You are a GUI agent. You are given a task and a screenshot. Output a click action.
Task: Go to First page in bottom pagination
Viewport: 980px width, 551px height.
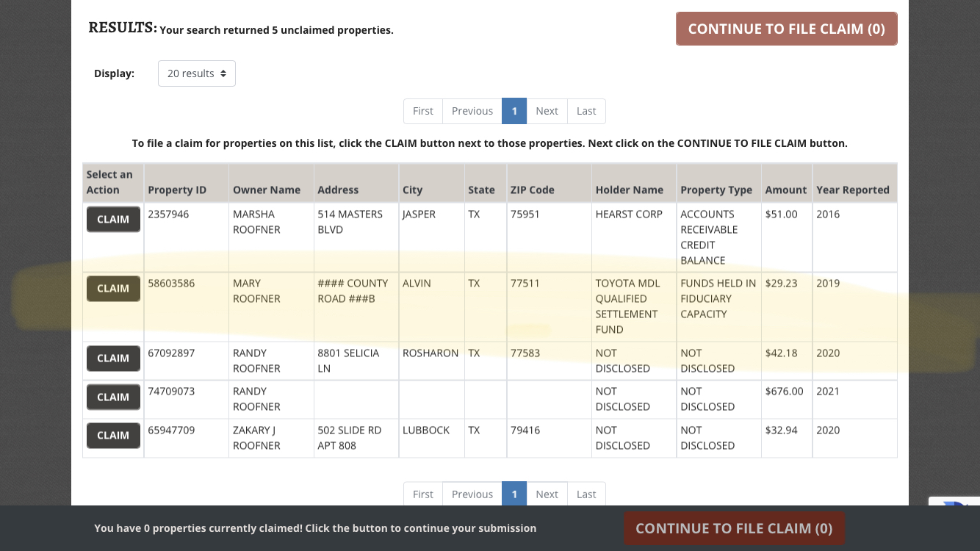[x=423, y=494]
